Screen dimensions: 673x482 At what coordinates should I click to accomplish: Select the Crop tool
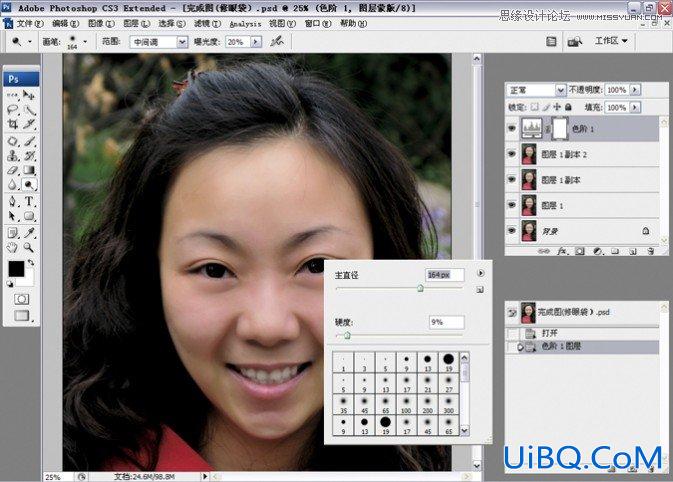point(12,124)
